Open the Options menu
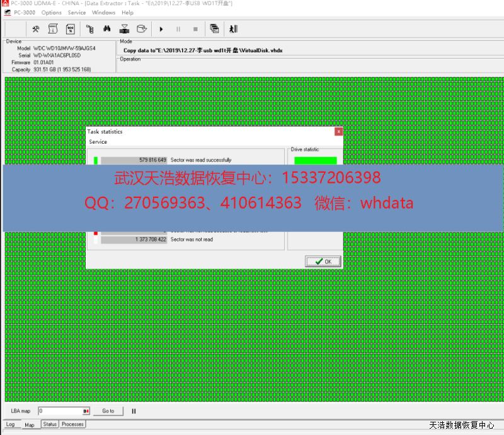 [52, 13]
